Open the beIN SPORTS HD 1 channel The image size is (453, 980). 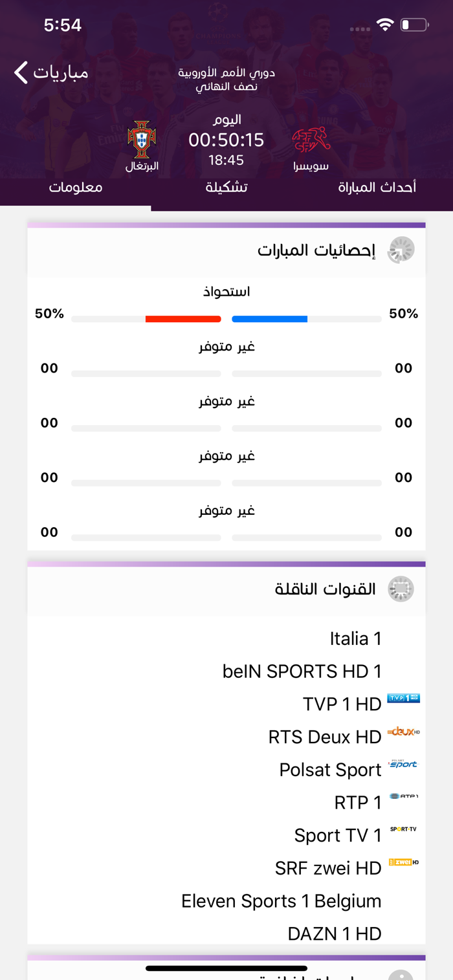(x=226, y=671)
